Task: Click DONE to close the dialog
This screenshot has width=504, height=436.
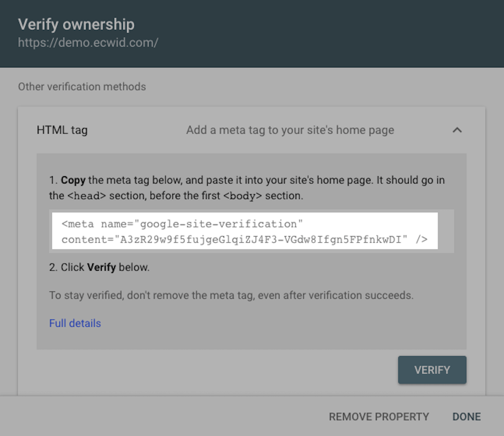Action: tap(466, 417)
